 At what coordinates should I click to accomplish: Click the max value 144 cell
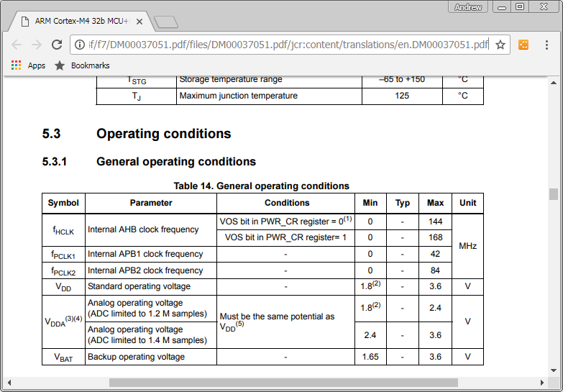click(435, 222)
